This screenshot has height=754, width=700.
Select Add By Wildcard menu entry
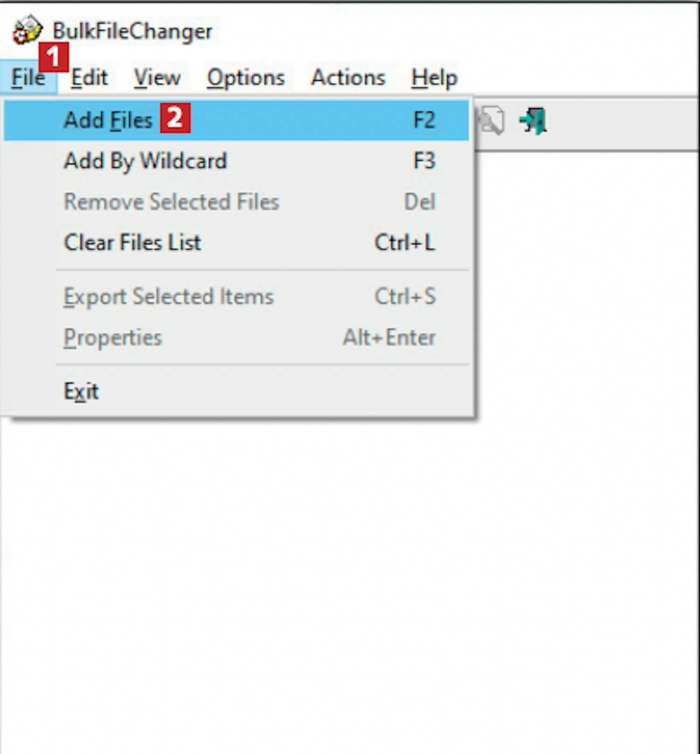(236, 161)
